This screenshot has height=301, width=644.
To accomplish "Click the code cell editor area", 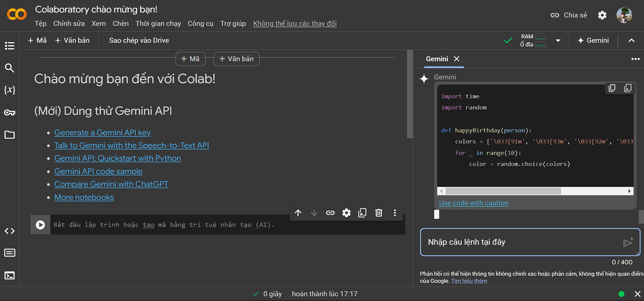I will click(x=227, y=225).
